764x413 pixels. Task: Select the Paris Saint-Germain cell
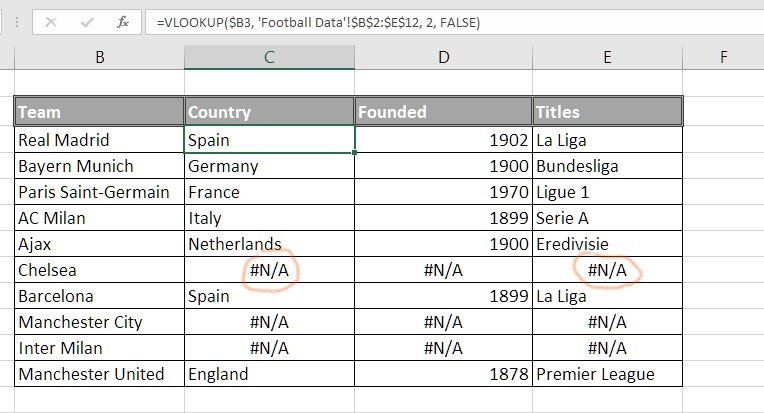tap(99, 192)
